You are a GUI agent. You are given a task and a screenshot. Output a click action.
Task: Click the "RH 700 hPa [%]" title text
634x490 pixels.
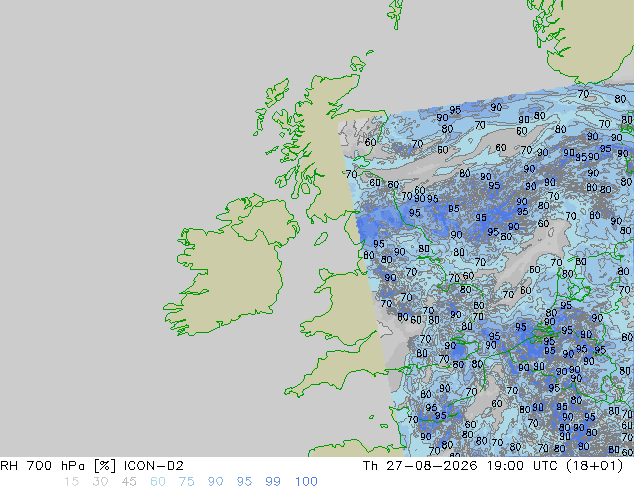click(58, 466)
